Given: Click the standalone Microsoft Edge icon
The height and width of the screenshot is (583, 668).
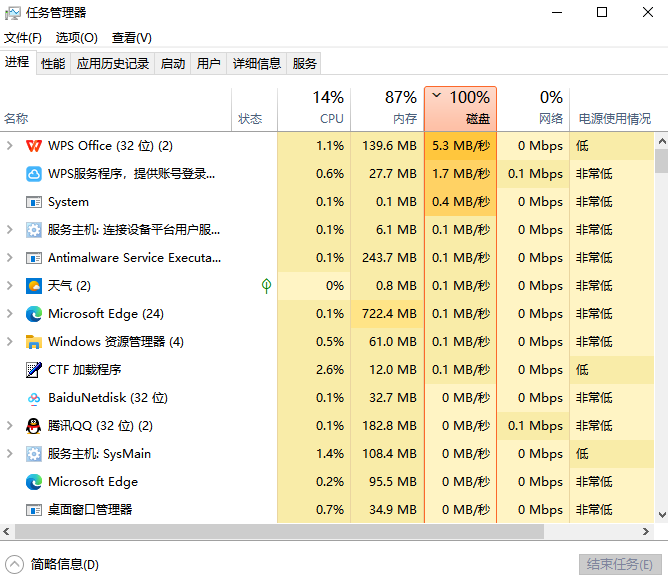Looking at the screenshot, I should pos(34,482).
